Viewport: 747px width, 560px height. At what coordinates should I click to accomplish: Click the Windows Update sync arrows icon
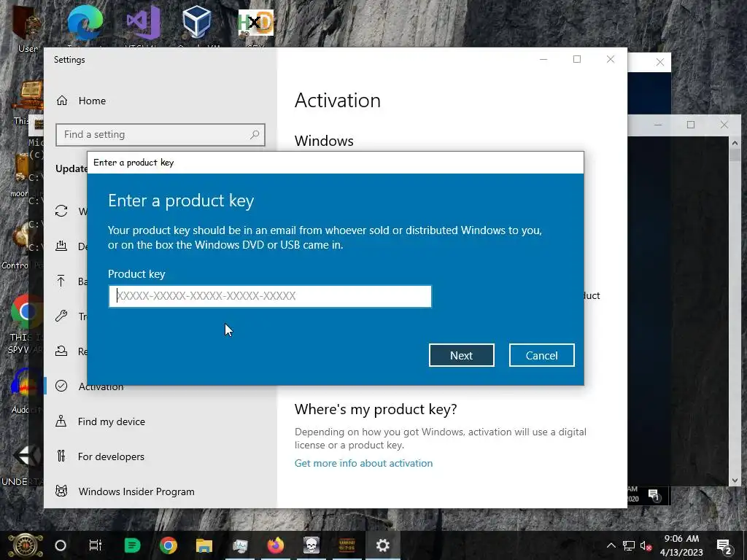(61, 211)
